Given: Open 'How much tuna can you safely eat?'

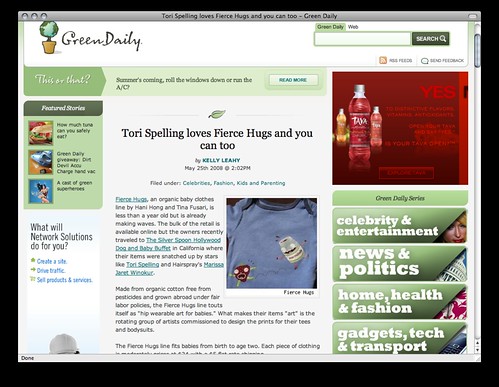Looking at the screenshot, I should point(75,130).
